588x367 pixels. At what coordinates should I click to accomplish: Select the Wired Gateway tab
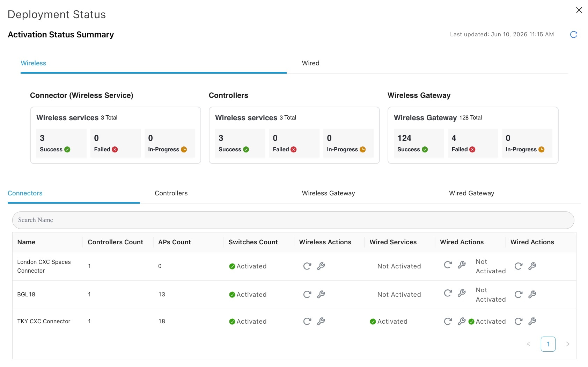click(471, 193)
